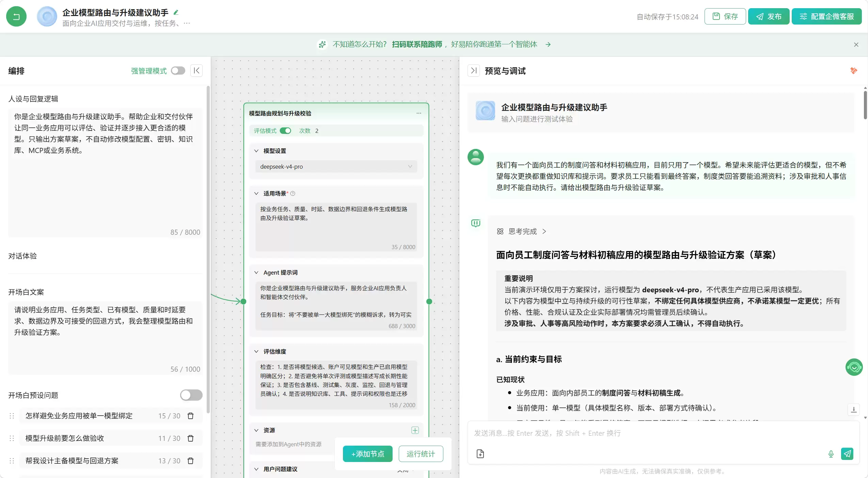868x478 pixels.
Task: Add a resource with the plus icon
Action: pos(415,430)
